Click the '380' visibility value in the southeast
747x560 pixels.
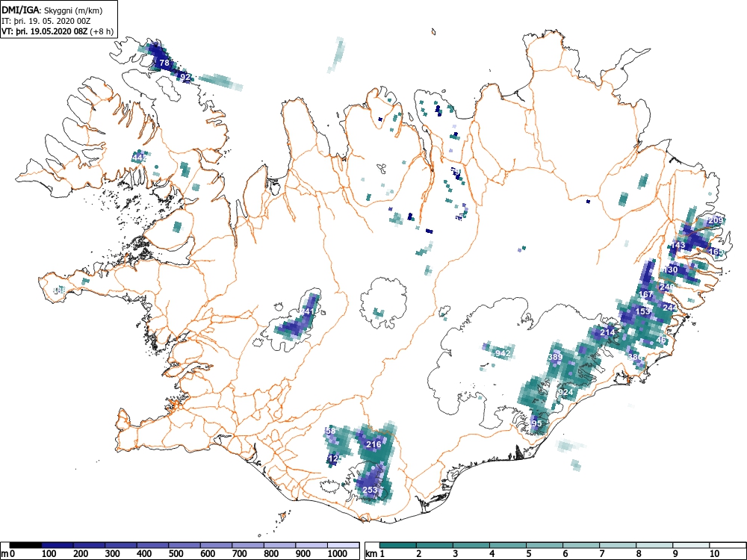[636, 357]
